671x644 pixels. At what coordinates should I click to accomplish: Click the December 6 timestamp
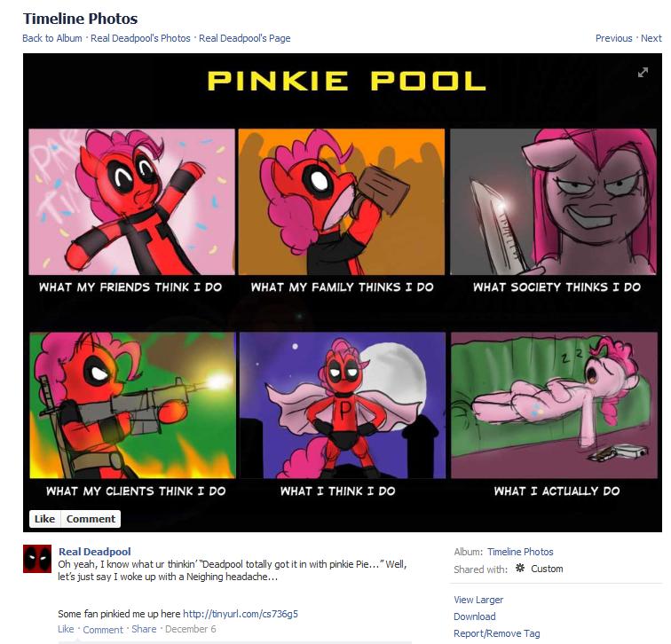(x=191, y=629)
